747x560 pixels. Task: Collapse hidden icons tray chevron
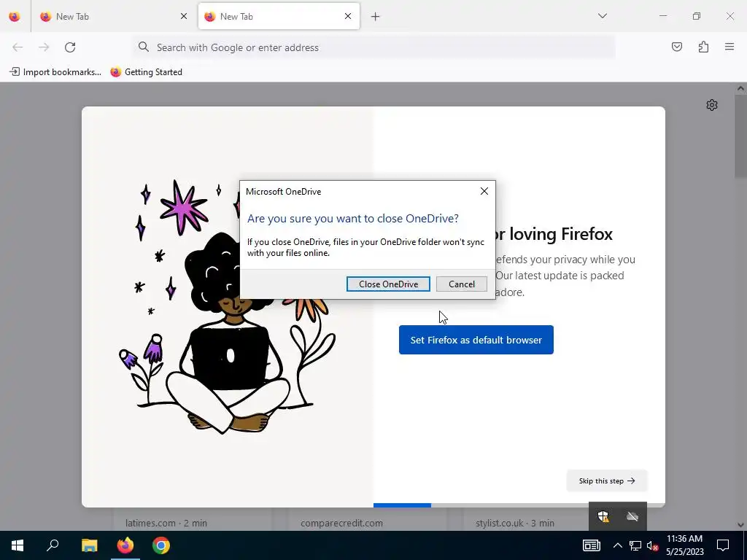pos(617,545)
